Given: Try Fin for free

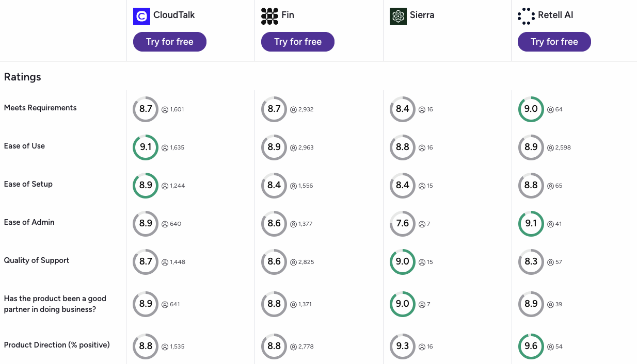Looking at the screenshot, I should (298, 42).
